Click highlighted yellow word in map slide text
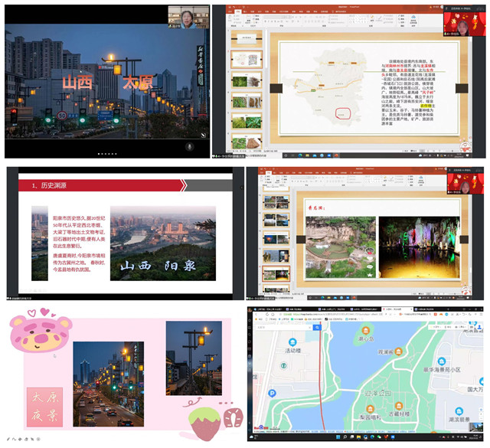This screenshot has width=490, height=448. pos(426,106)
